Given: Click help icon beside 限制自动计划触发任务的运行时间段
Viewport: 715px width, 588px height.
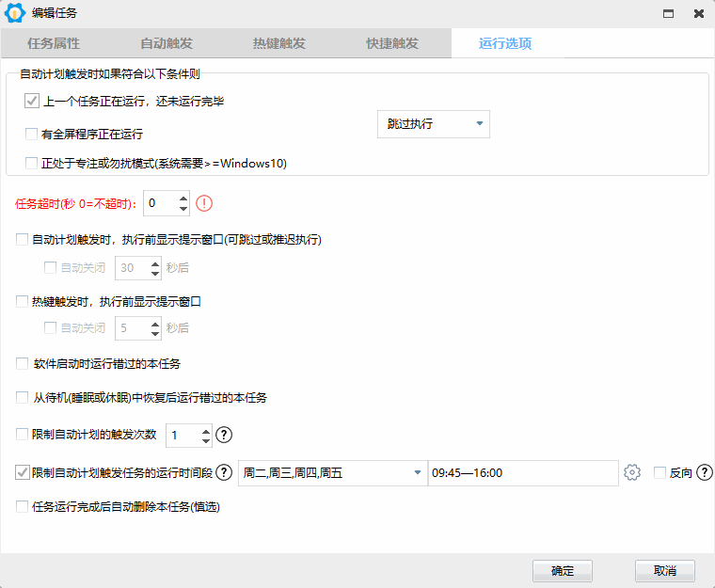Looking at the screenshot, I should click(224, 472).
